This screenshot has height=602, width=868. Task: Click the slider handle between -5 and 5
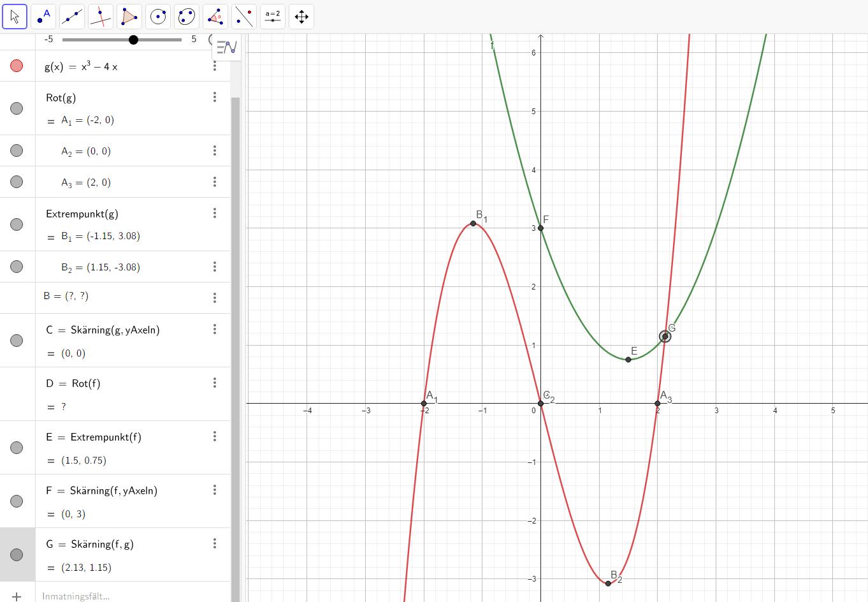[133, 40]
